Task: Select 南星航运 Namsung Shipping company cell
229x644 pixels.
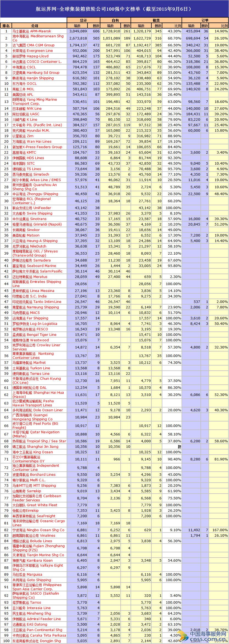Action: click(x=36, y=307)
